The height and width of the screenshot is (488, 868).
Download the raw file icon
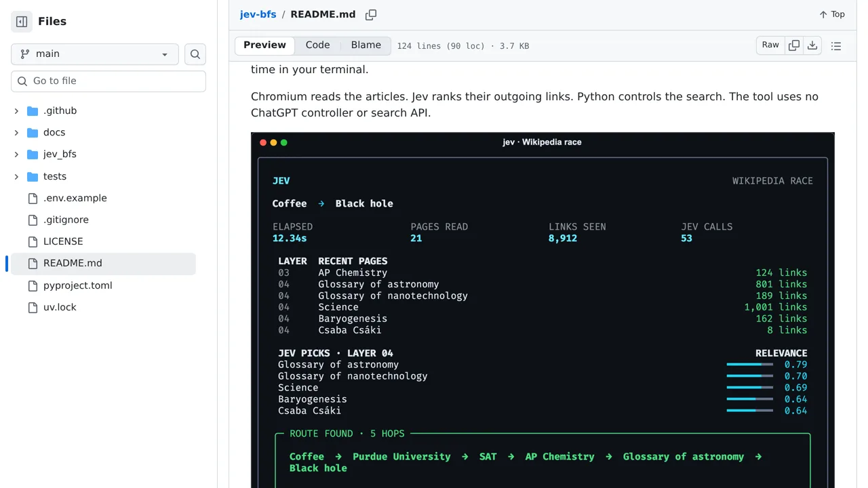[812, 45]
